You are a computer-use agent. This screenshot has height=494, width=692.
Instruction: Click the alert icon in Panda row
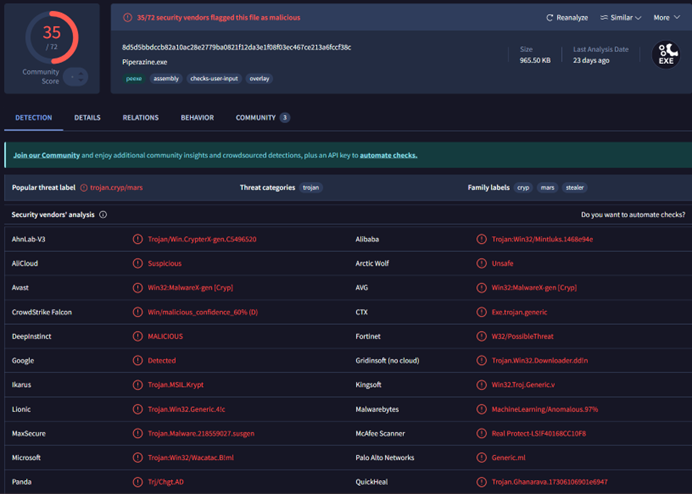pyautogui.click(x=138, y=482)
